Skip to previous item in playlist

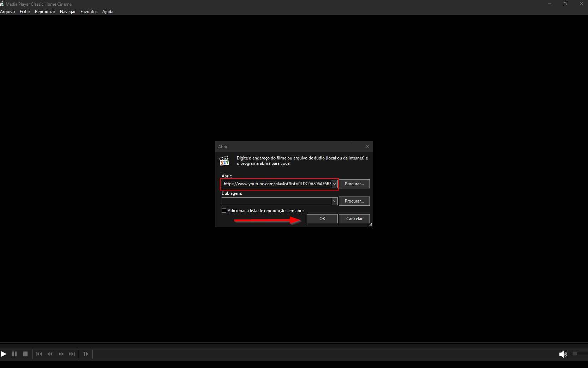(39, 354)
